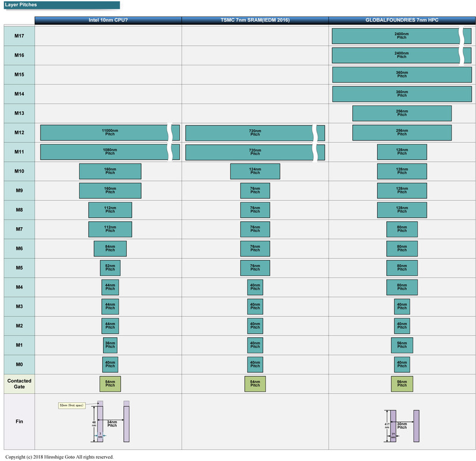Image resolution: width=476 pixels, height=461 pixels.
Task: Select Intel M10 160nm Pitch box
Action: (110, 171)
